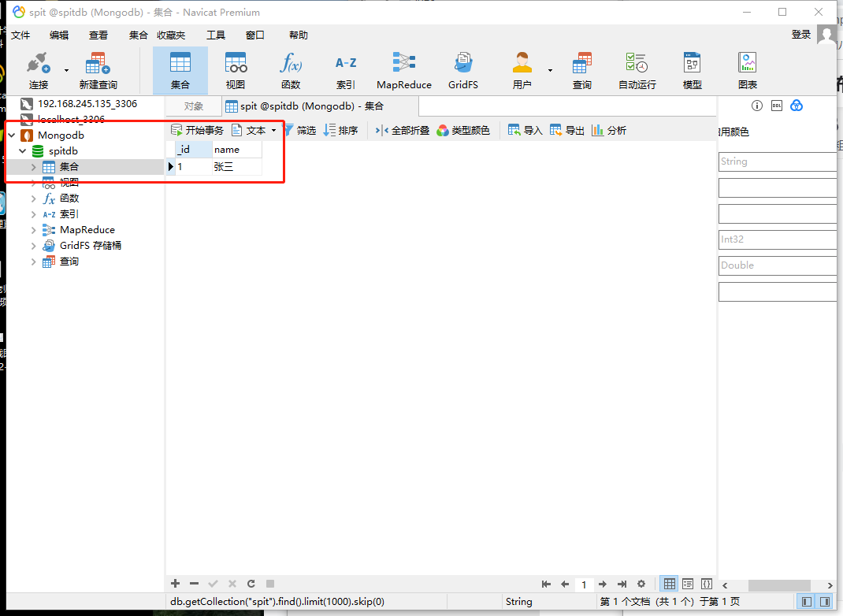This screenshot has height=616, width=843.
Task: Click 开始事务 button
Action: point(197,130)
